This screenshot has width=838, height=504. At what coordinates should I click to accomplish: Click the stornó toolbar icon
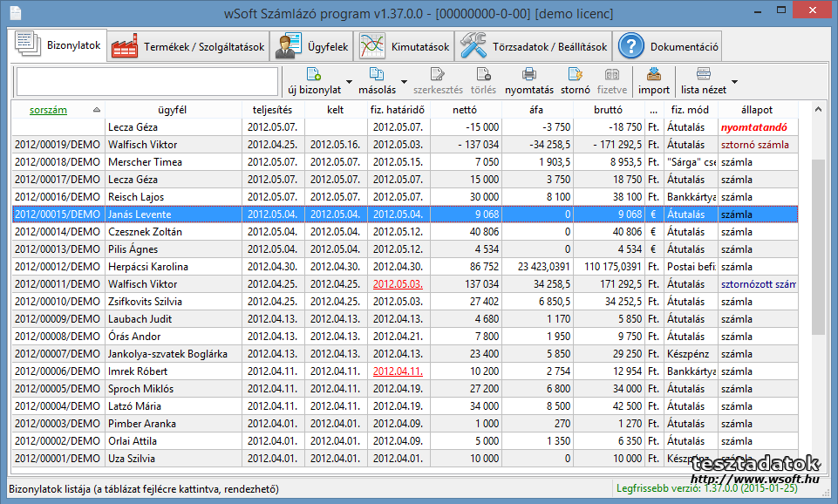575,75
